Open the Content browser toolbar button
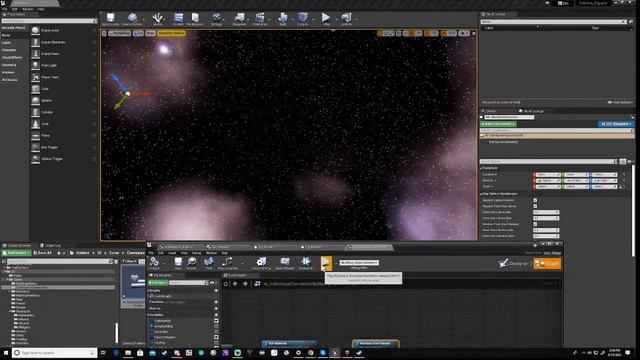Viewport: 640px width, 360px height. (178, 19)
